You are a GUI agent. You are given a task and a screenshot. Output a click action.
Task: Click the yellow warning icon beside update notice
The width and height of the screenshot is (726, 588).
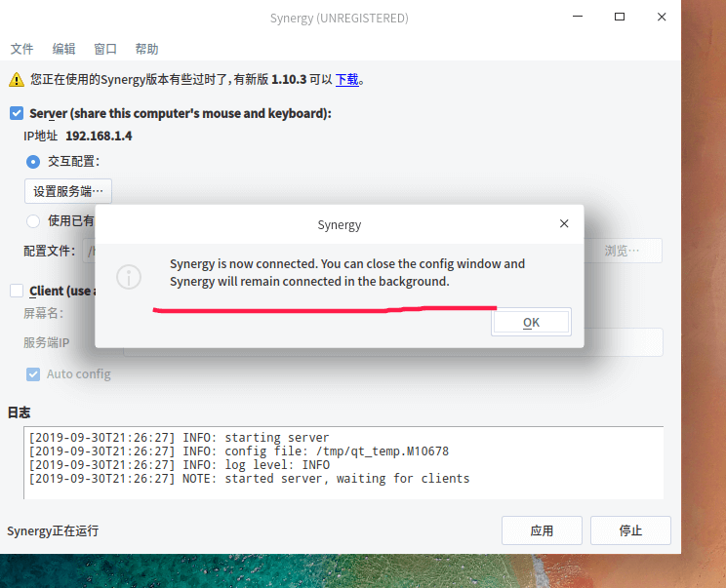tap(17, 80)
